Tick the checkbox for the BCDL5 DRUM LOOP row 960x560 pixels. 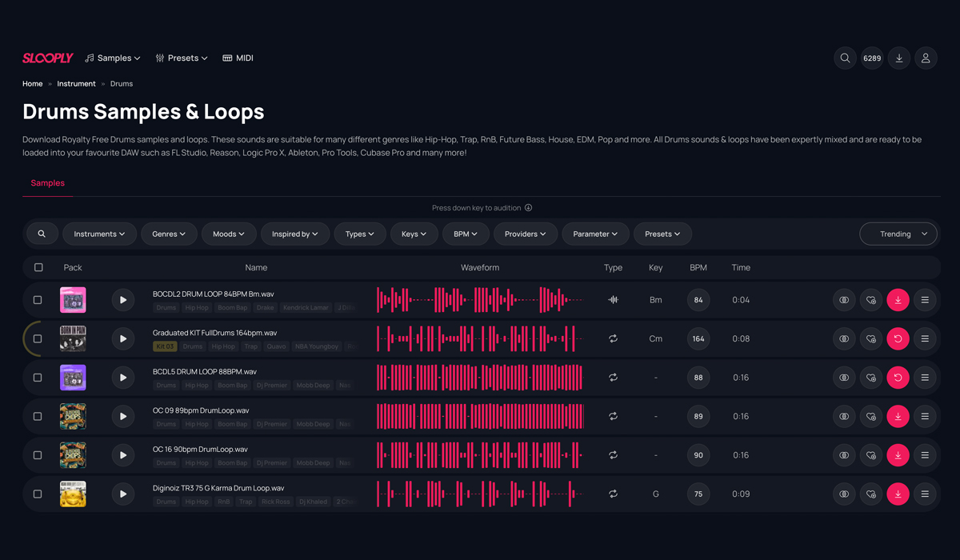tap(37, 377)
